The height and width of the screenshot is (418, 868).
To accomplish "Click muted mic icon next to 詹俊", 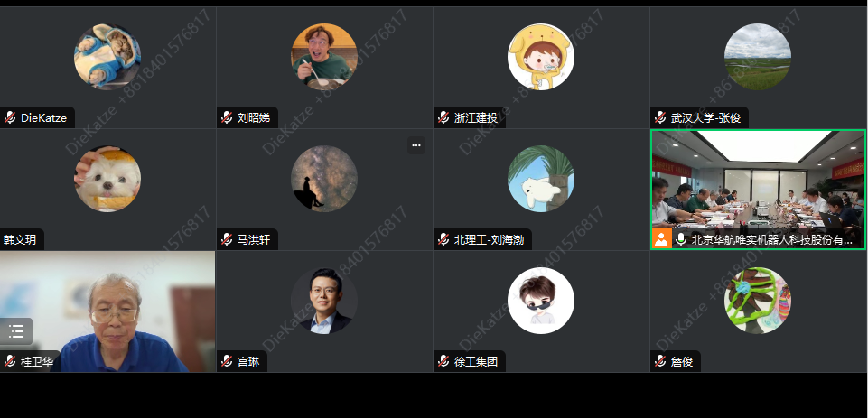I will point(660,361).
